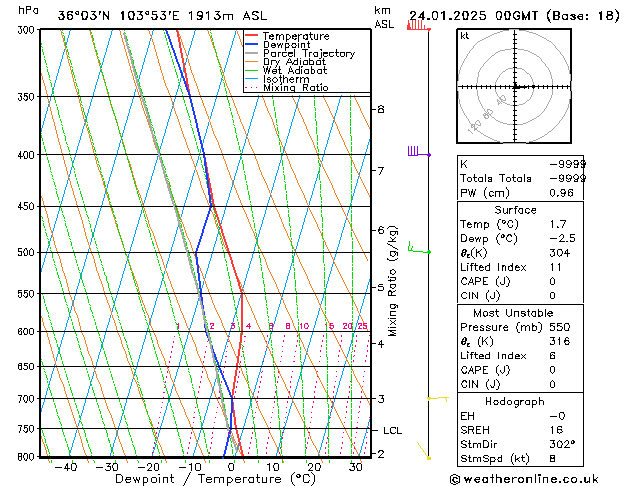Click the 450 hPa pressure label
This screenshot has height=486, width=629.
28,207
